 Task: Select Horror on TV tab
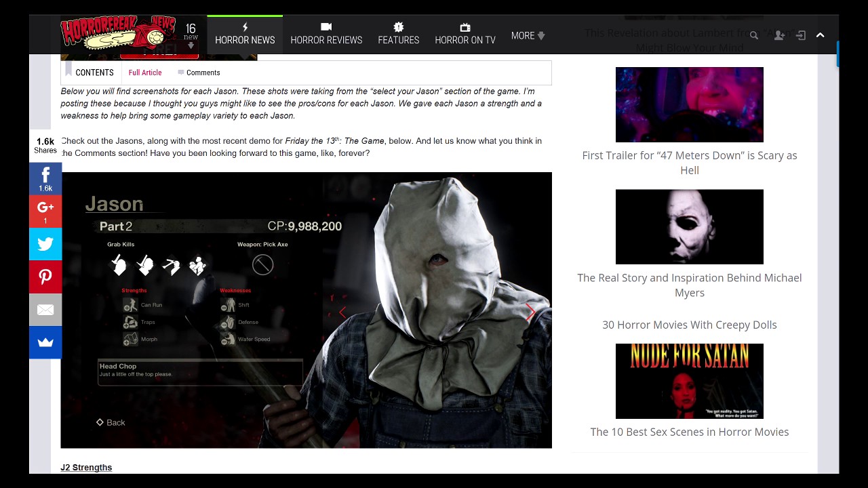(465, 34)
